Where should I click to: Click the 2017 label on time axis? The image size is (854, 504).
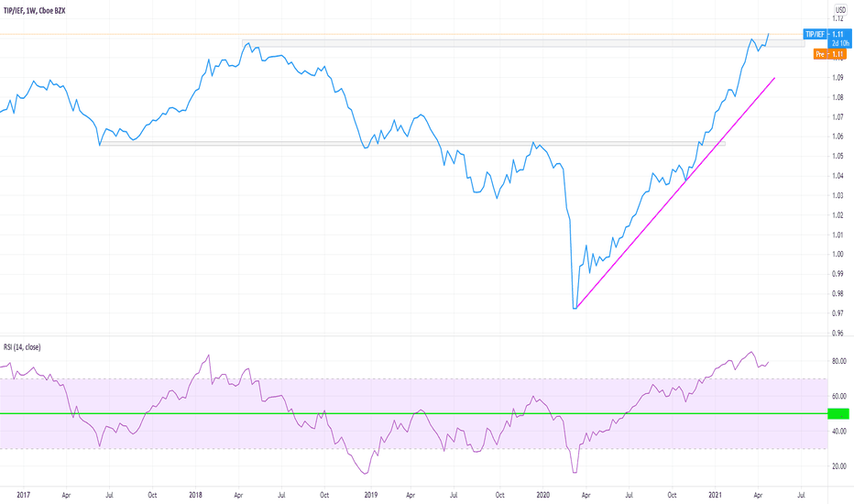[x=24, y=495]
